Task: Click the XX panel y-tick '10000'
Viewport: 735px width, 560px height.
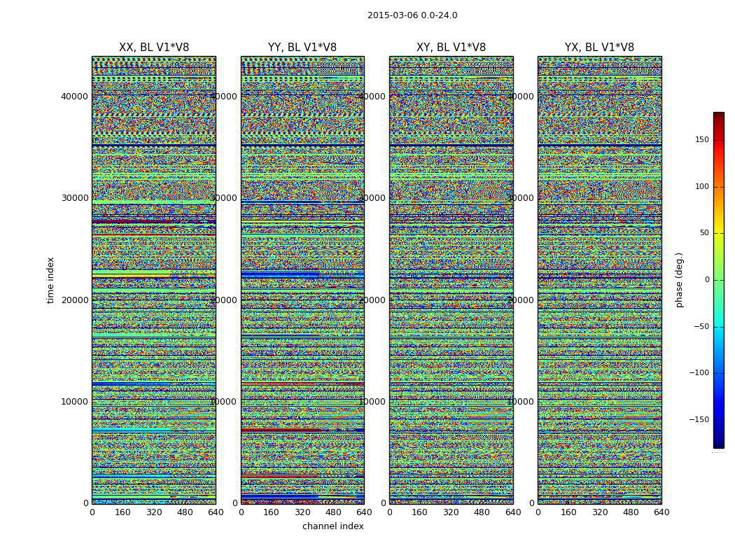Action: pos(74,402)
